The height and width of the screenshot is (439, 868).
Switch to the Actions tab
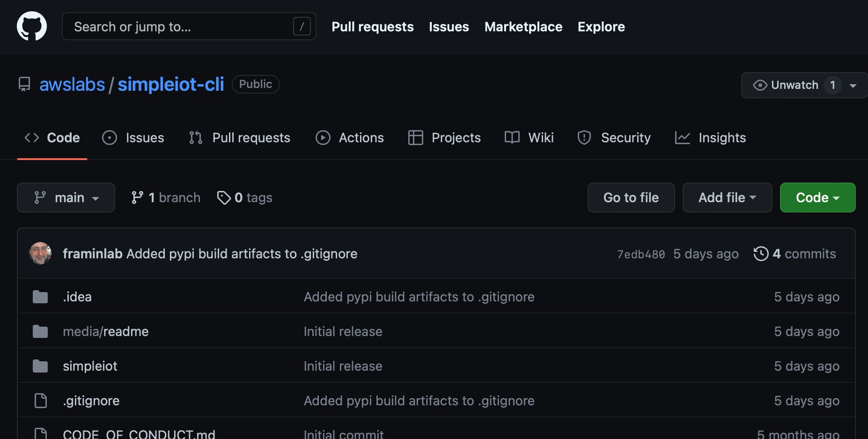coord(350,138)
